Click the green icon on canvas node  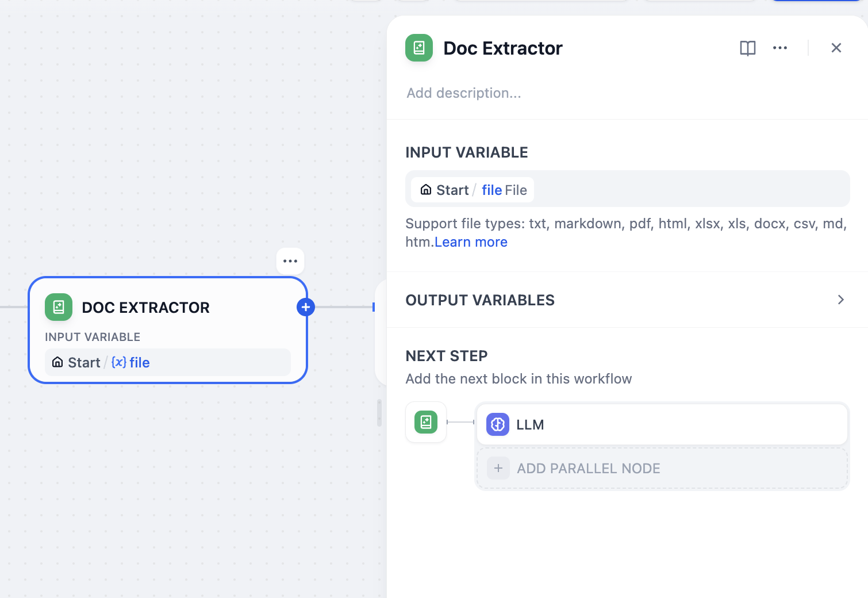click(59, 307)
